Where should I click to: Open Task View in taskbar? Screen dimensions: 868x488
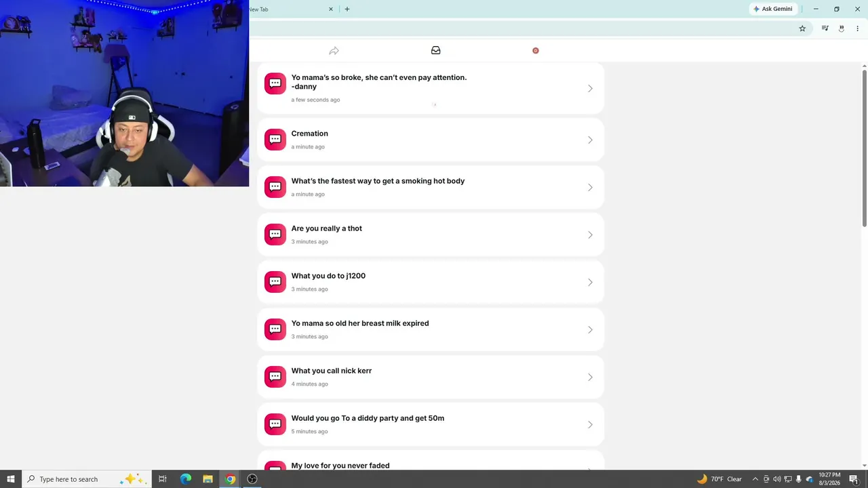coord(163,479)
